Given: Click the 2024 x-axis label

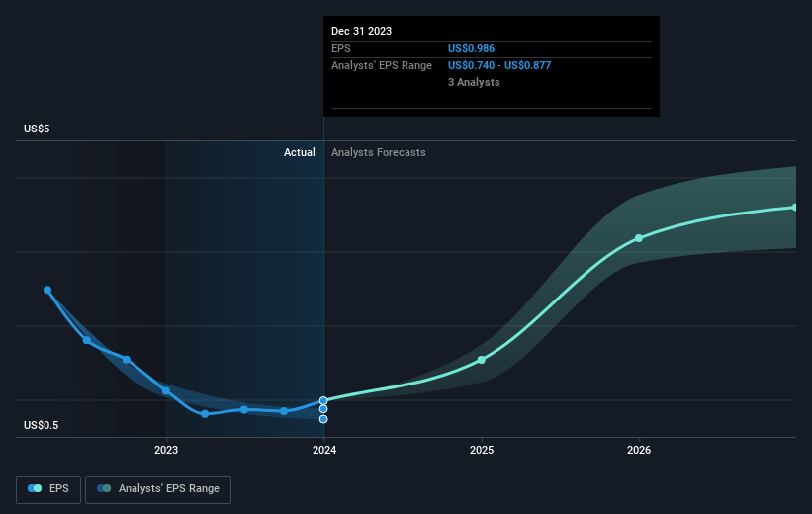Looking at the screenshot, I should (324, 450).
